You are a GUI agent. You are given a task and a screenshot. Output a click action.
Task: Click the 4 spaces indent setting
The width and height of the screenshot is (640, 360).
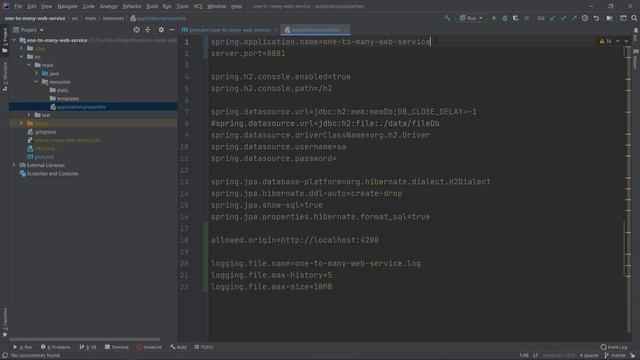pyautogui.click(x=589, y=356)
